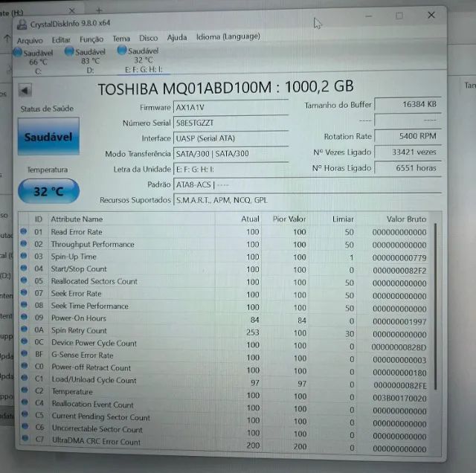Click the buffer size value 16384 KB
The image size is (476, 473).
tap(408, 104)
